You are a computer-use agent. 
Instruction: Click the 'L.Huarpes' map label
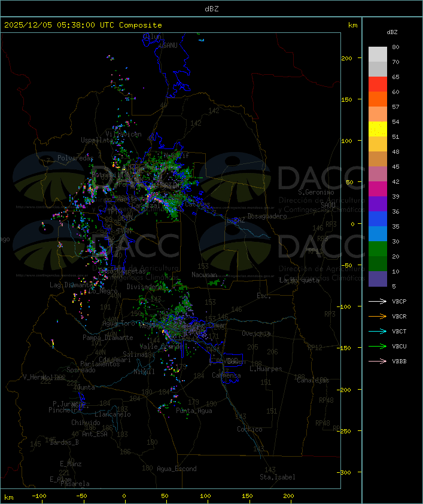pyautogui.click(x=266, y=369)
